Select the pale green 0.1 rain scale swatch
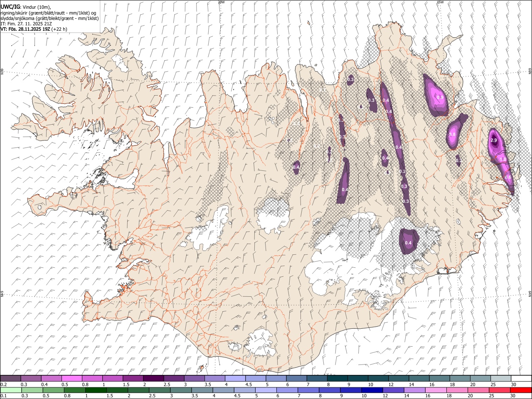Image resolution: width=532 pixels, height=399 pixels. point(11,390)
